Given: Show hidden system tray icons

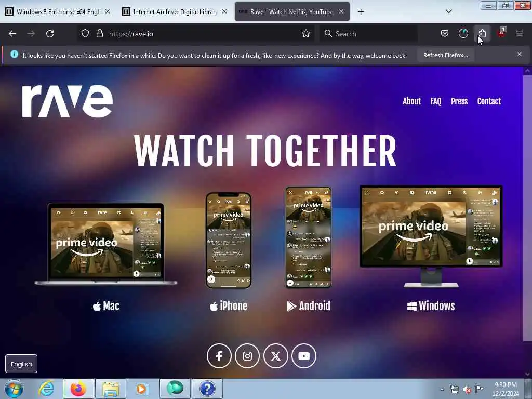Looking at the screenshot, I should (x=442, y=389).
